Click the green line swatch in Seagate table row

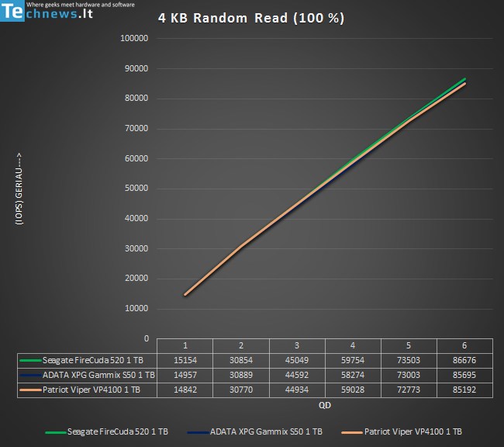(29, 360)
